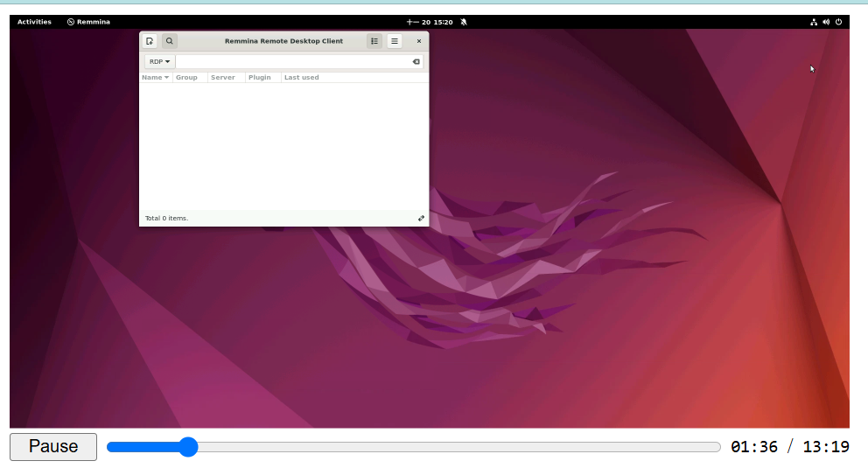The image size is (868, 475).
Task: Create a new connection profile icon
Action: (150, 41)
